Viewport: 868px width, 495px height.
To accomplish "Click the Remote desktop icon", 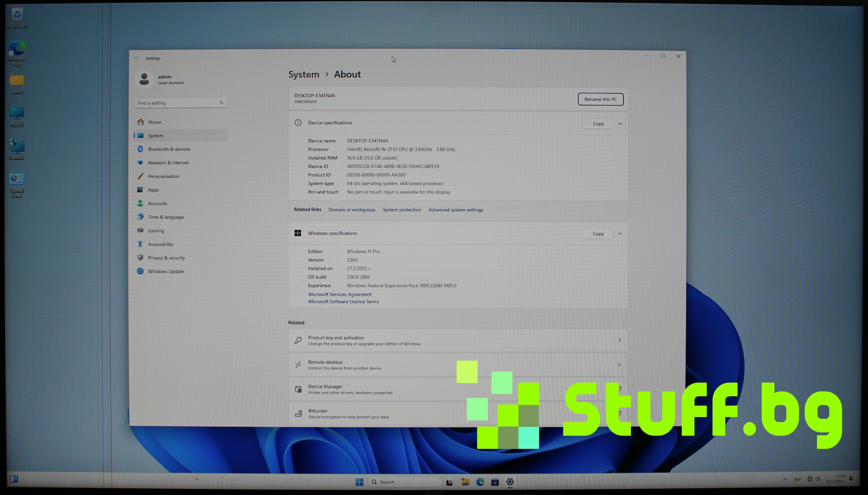I will pyautogui.click(x=298, y=365).
